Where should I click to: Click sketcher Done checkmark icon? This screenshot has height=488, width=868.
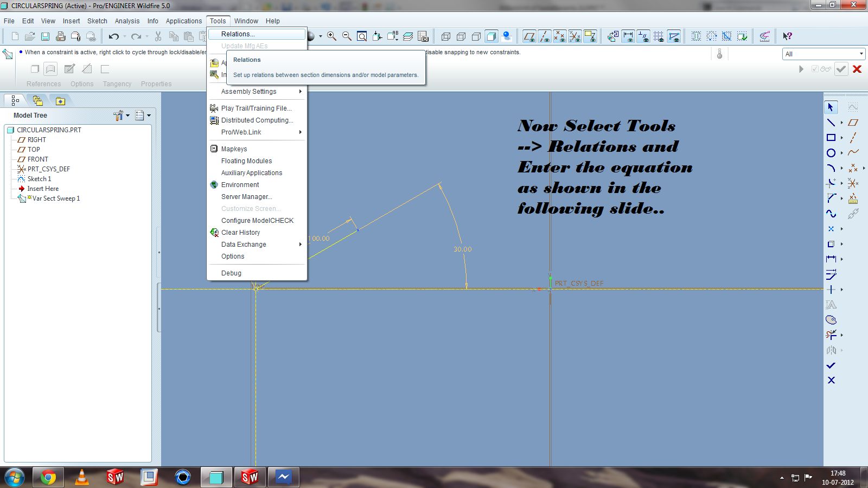(831, 365)
